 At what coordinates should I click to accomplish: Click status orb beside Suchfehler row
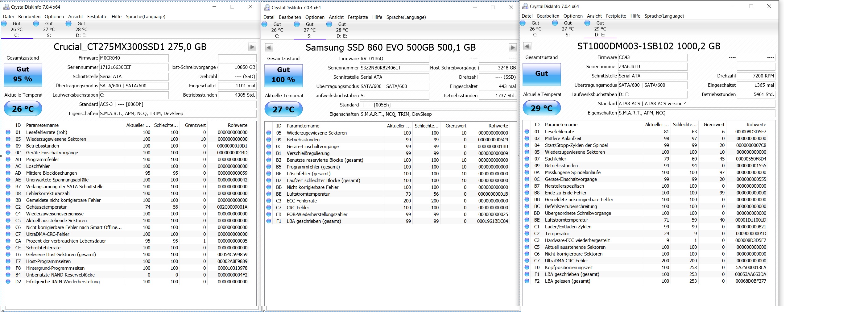point(527,159)
